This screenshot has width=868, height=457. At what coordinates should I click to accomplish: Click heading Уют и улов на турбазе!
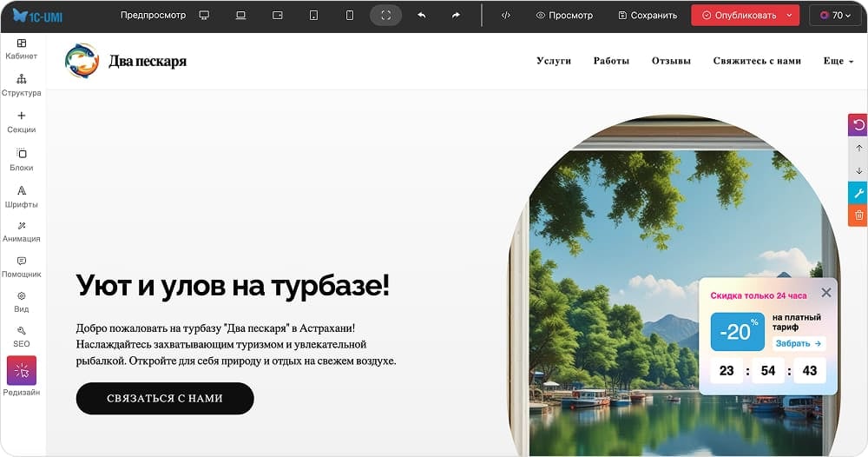point(233,286)
